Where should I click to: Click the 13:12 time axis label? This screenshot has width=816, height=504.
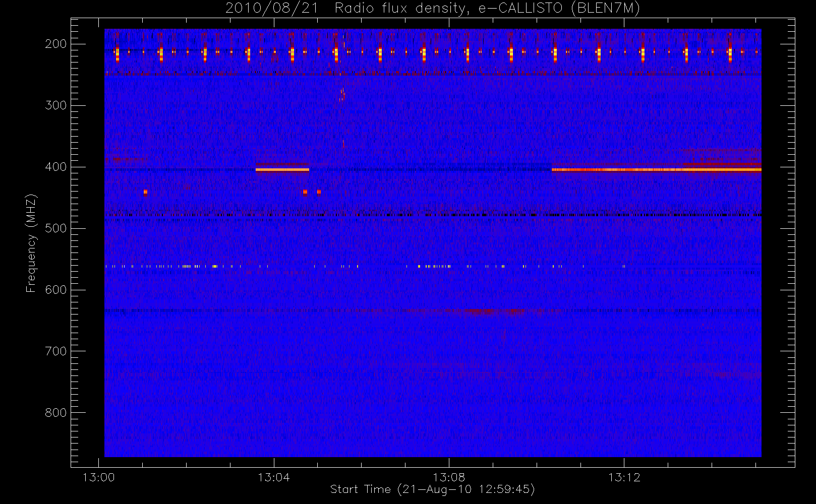click(624, 477)
